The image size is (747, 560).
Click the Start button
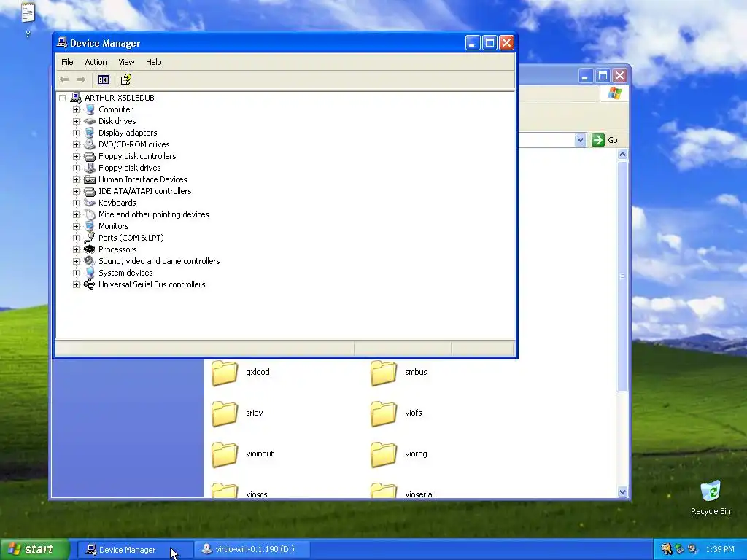[x=35, y=550]
